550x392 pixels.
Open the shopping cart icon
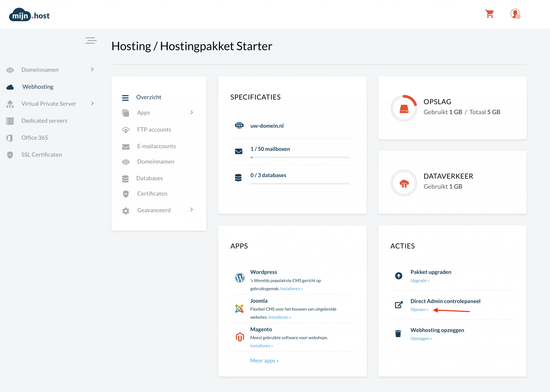(x=489, y=14)
